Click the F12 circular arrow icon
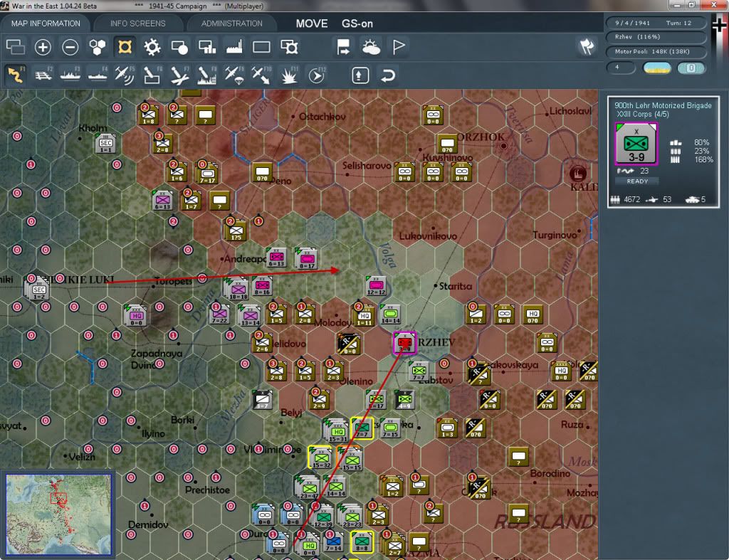The width and height of the screenshot is (729, 560). coord(317,75)
